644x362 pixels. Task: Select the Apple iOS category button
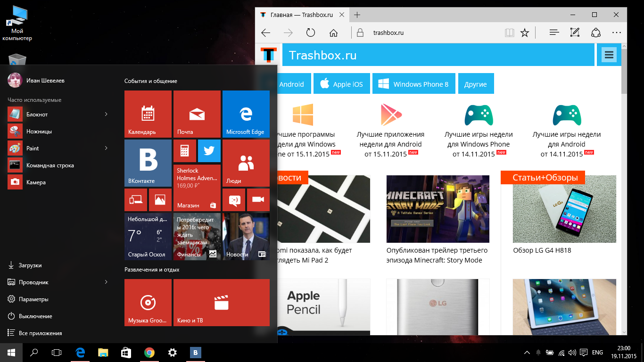coord(341,84)
